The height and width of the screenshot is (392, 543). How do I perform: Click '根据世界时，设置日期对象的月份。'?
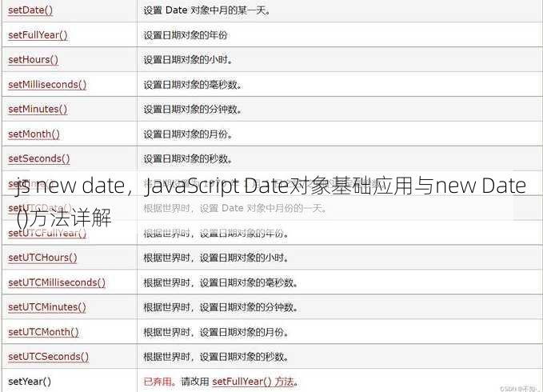[216, 333]
